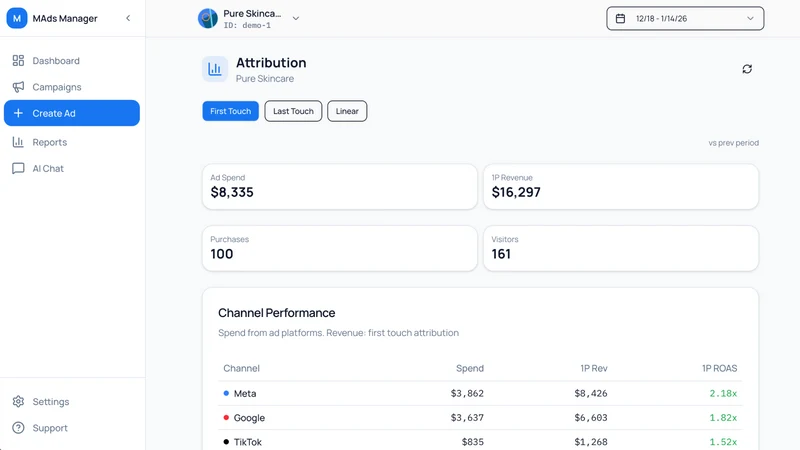The height and width of the screenshot is (450, 800).
Task: Switch to Linear attribution
Action: tap(347, 111)
